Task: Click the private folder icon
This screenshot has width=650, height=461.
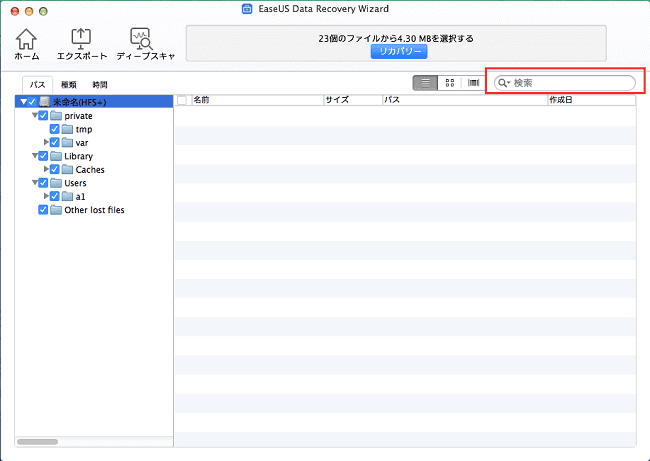Action: [56, 115]
